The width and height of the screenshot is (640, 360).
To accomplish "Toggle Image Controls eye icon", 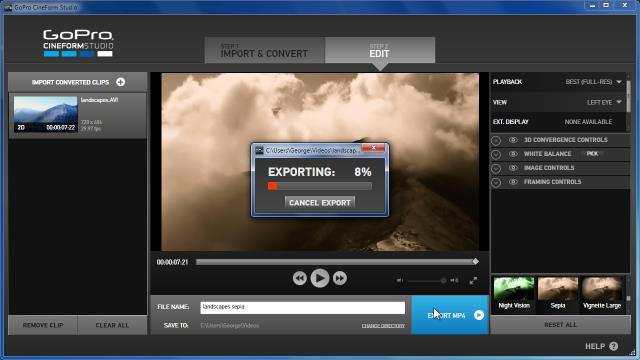I will coord(513,168).
